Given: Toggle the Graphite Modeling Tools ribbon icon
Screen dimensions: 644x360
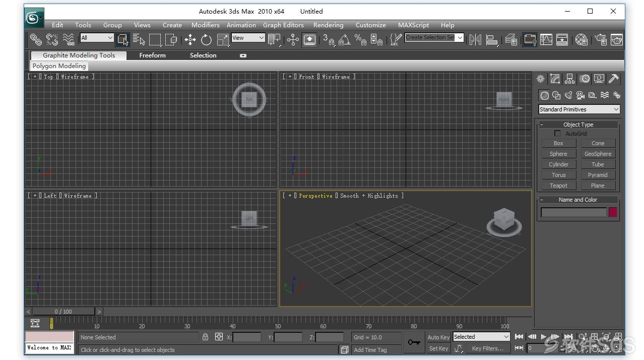Looking at the screenshot, I should coord(530,39).
